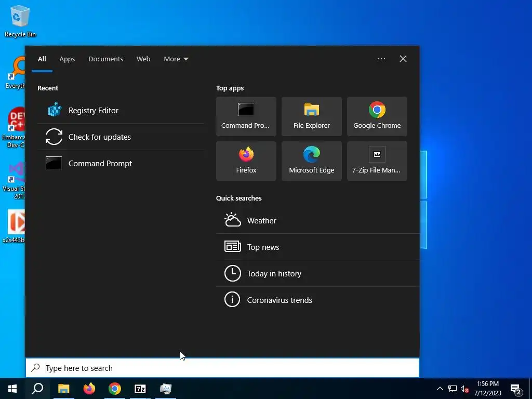Switch to the Apps tab
This screenshot has width=532, height=399.
click(67, 59)
